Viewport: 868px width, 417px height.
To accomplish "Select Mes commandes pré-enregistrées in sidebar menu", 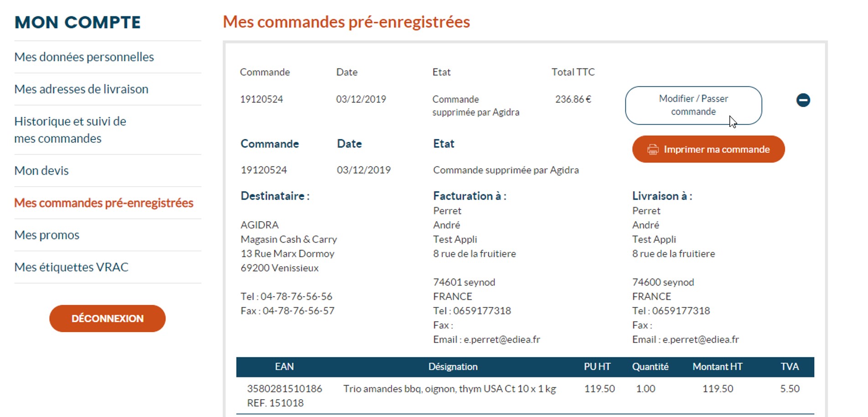I will click(x=104, y=203).
